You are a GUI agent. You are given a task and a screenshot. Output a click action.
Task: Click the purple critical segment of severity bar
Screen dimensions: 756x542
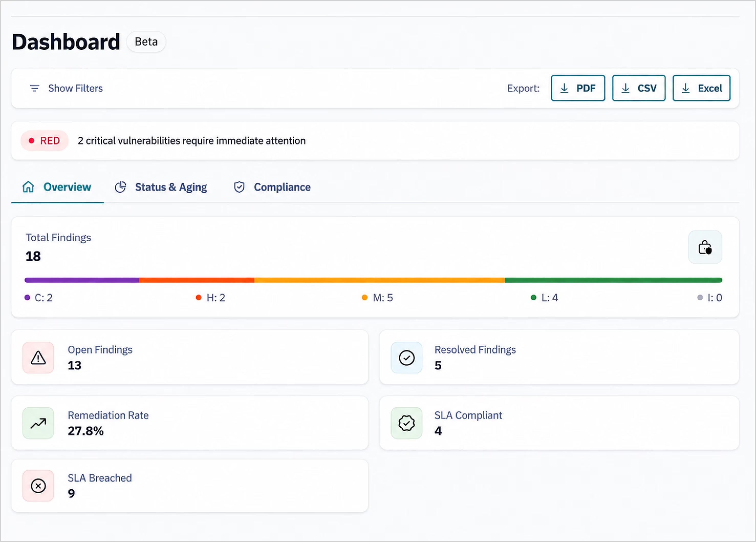pos(82,280)
